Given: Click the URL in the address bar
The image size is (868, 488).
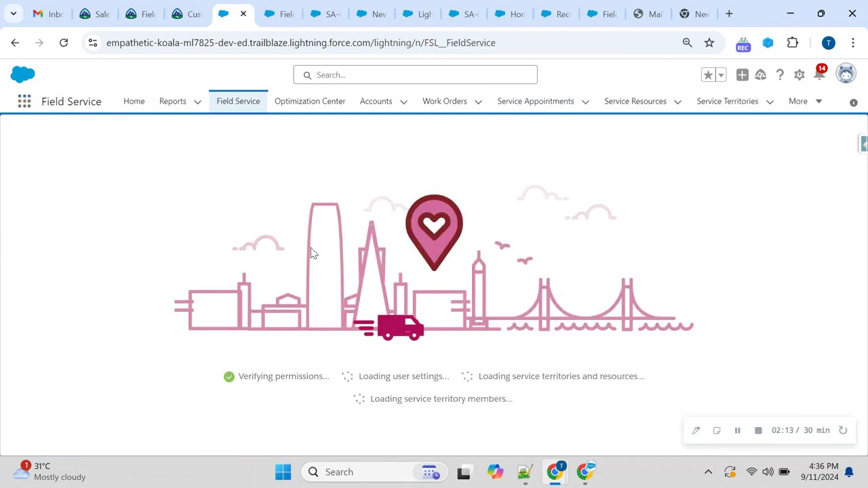Looking at the screenshot, I should pos(301,43).
